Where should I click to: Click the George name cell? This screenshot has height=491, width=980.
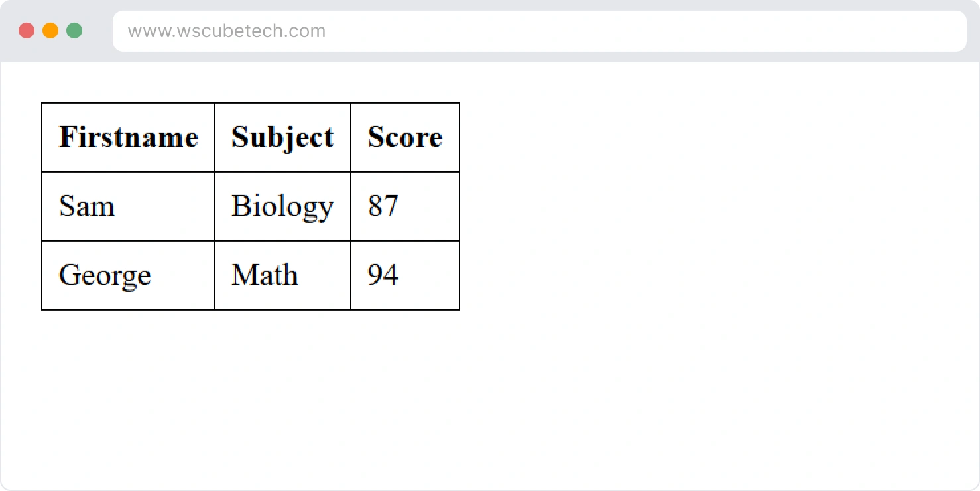pyautogui.click(x=128, y=275)
